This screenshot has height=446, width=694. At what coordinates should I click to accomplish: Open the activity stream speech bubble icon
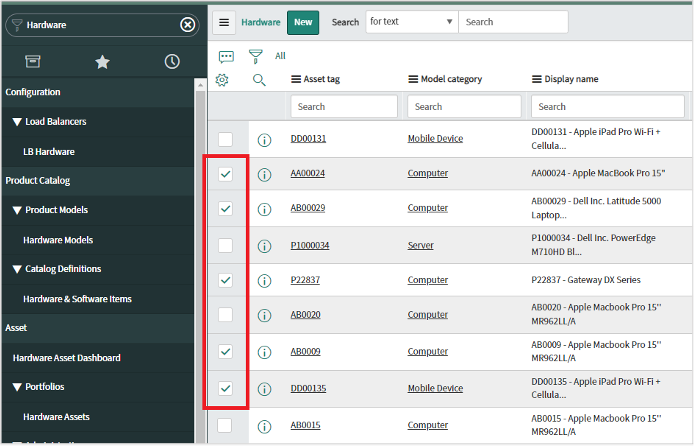coord(226,56)
